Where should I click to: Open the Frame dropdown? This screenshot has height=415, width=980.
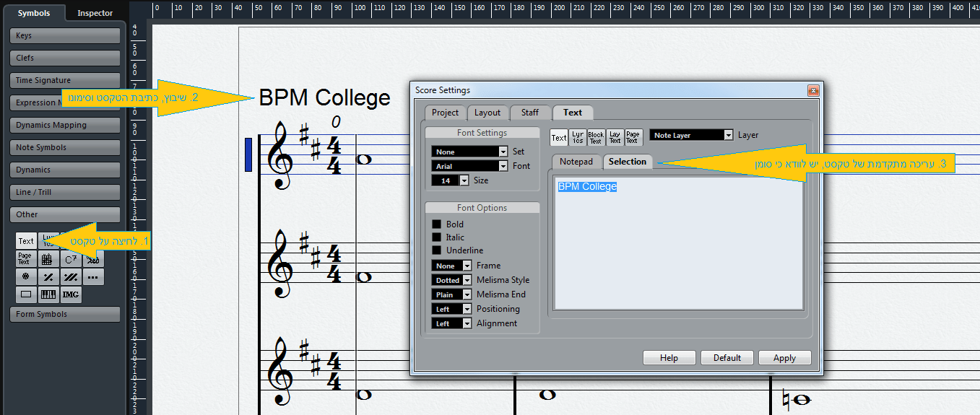[x=452, y=266]
